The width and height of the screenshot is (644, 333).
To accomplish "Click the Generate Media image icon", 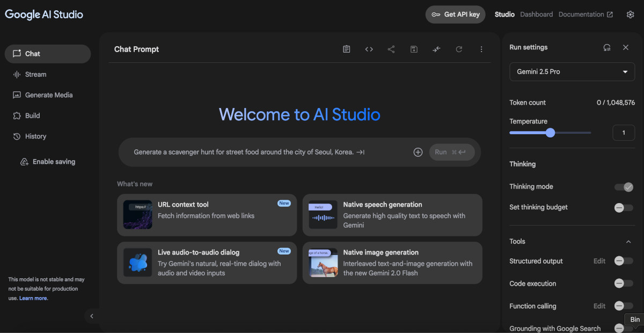I will point(17,95).
